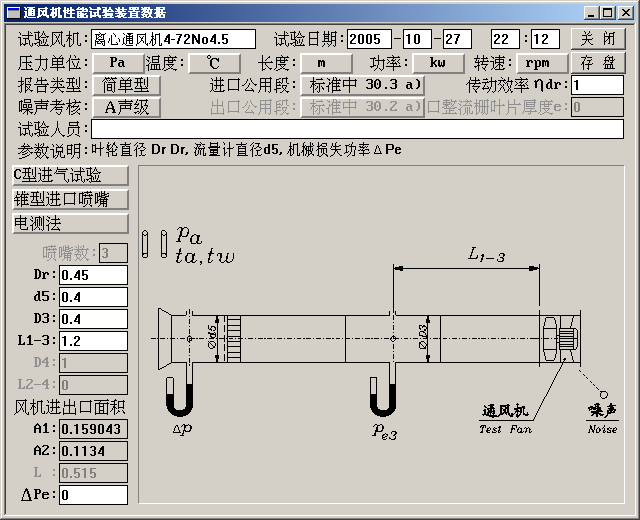
Task: Click the 关闭 (close) button
Action: point(597,39)
